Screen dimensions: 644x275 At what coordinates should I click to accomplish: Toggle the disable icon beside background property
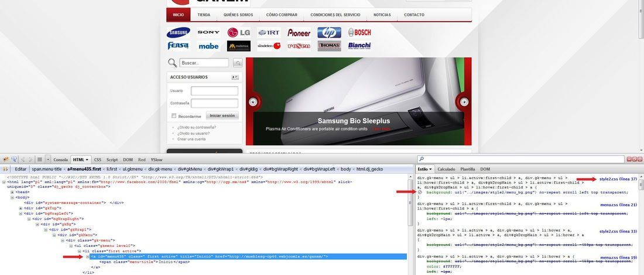tap(420, 192)
